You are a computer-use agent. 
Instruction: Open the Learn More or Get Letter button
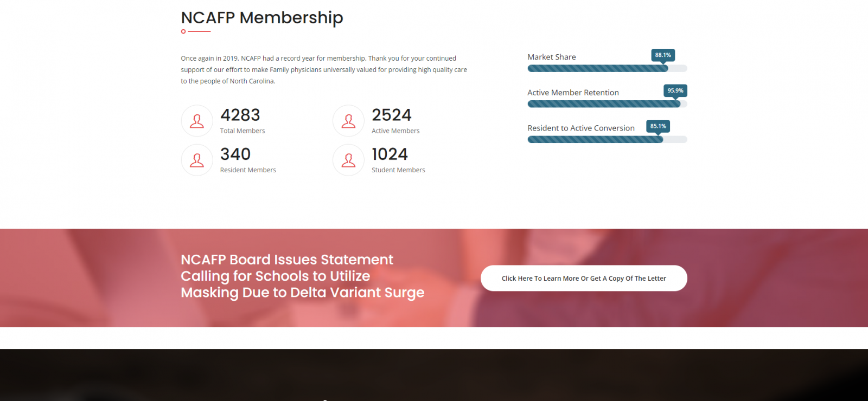(x=584, y=278)
